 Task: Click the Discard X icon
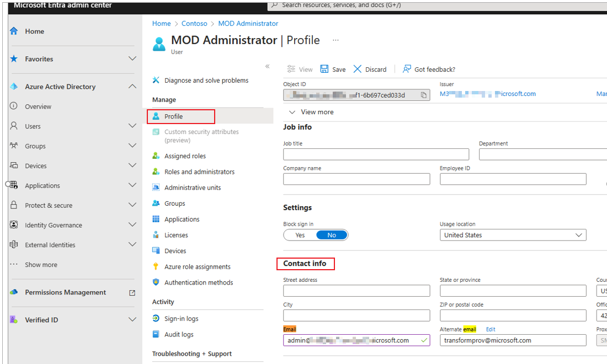tap(358, 69)
